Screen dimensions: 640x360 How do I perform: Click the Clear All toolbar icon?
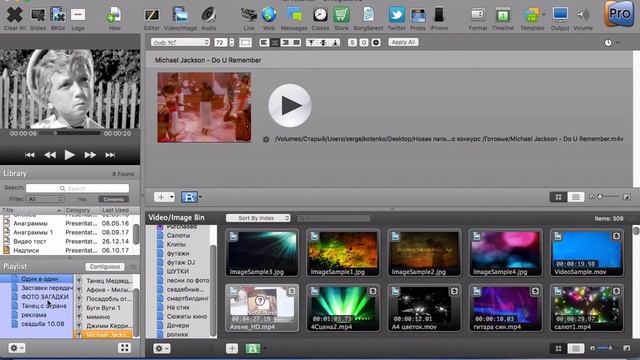point(14,16)
